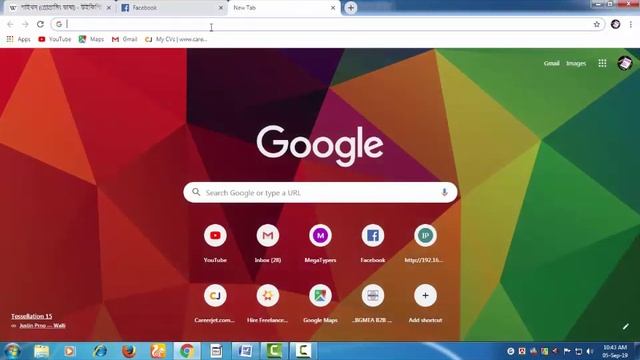Viewport: 640px width, 360px height.
Task: Click the customize page pencil icon
Action: [625, 327]
